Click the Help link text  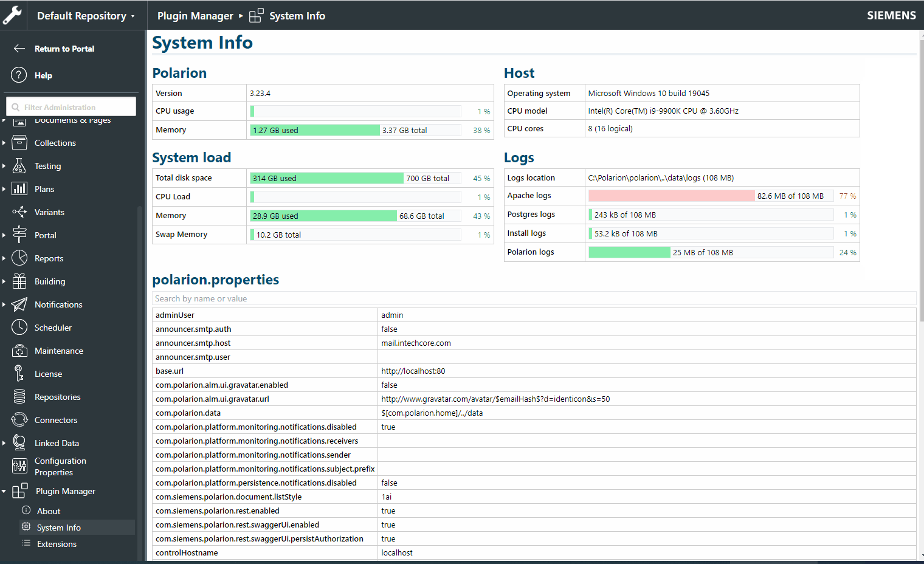pos(43,75)
